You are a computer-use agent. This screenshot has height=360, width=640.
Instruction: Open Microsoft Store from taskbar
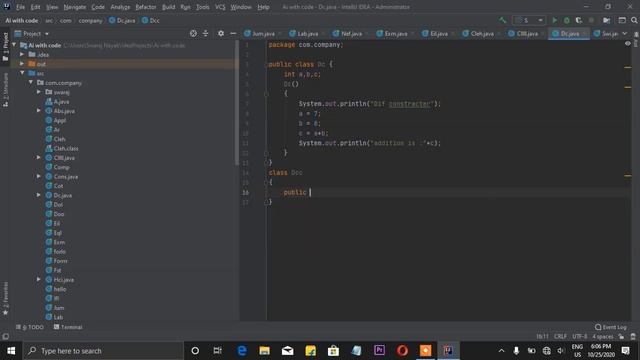tap(333, 351)
